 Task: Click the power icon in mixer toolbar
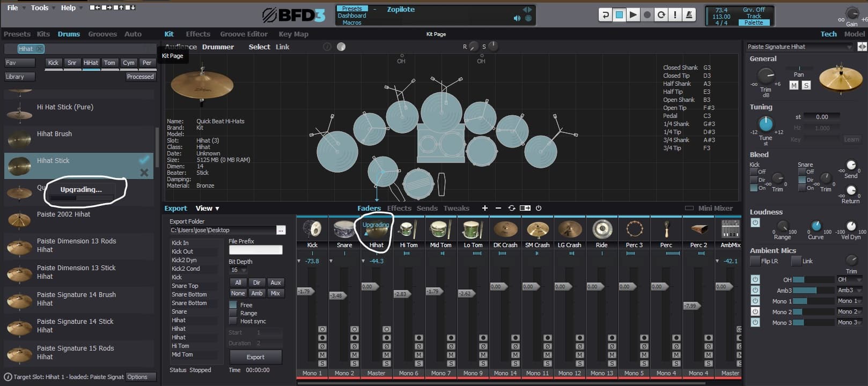click(539, 208)
